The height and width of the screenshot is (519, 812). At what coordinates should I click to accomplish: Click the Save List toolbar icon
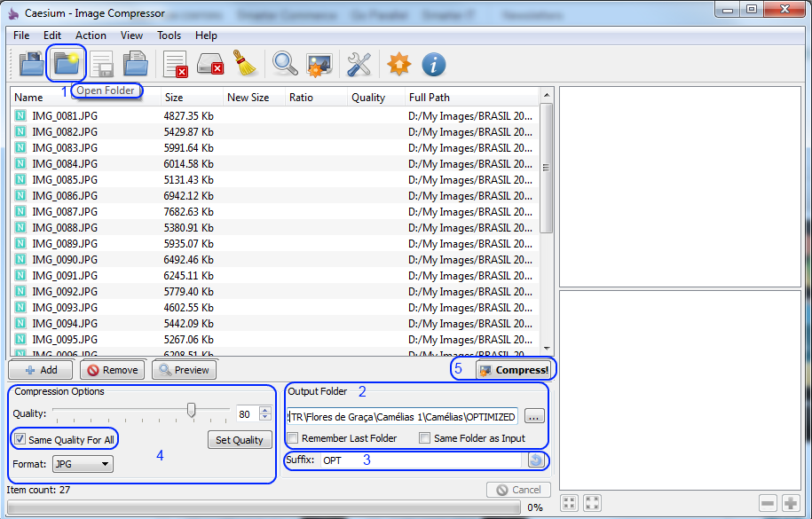point(101,64)
